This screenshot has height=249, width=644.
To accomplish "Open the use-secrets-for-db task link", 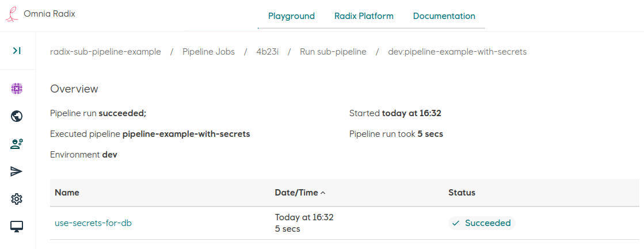I will pyautogui.click(x=93, y=223).
